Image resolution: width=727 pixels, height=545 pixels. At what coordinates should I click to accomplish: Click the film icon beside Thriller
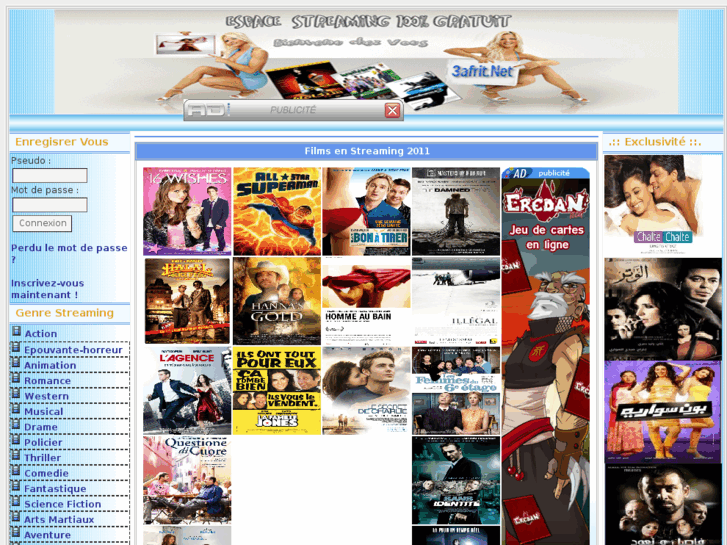click(x=16, y=455)
